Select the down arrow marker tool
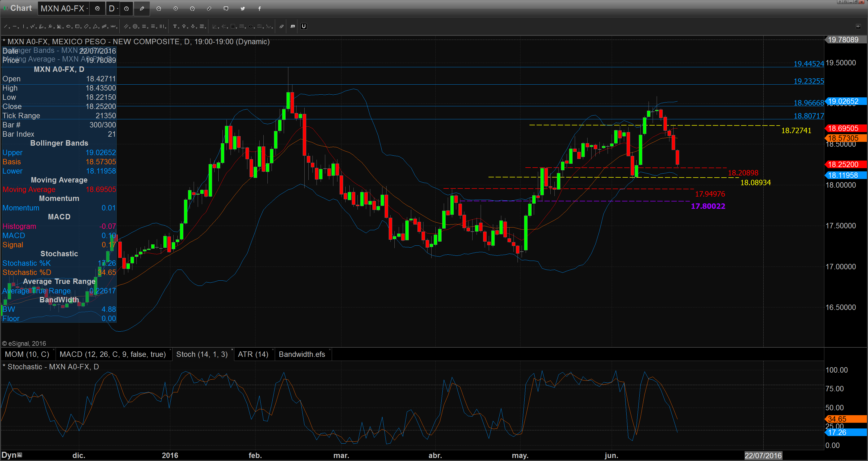 (x=193, y=26)
